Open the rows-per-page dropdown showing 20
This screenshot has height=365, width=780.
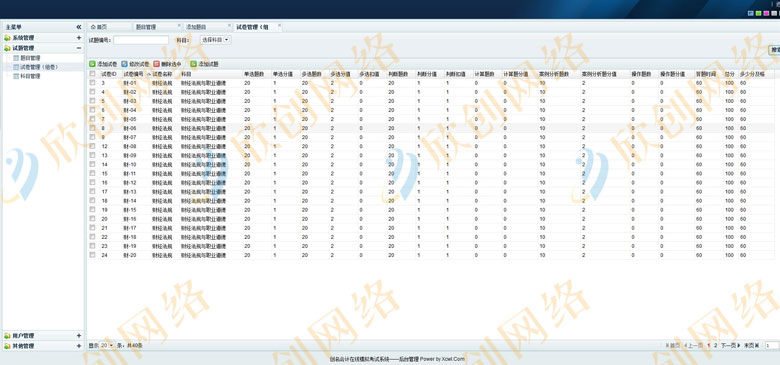(x=107, y=345)
